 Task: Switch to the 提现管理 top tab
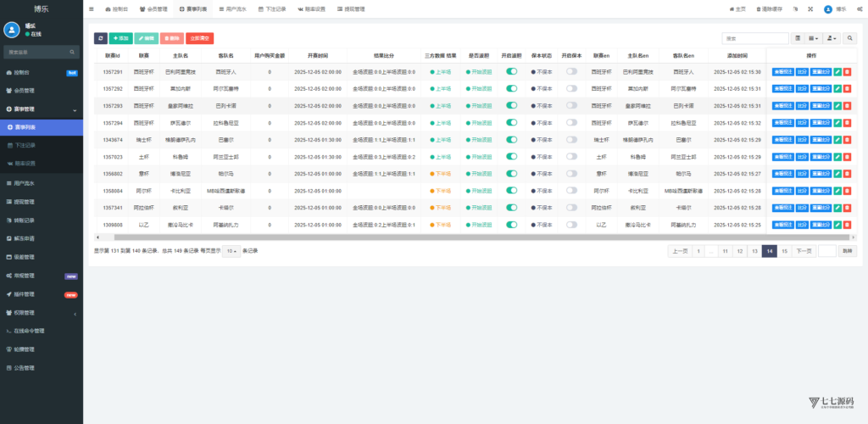[351, 9]
